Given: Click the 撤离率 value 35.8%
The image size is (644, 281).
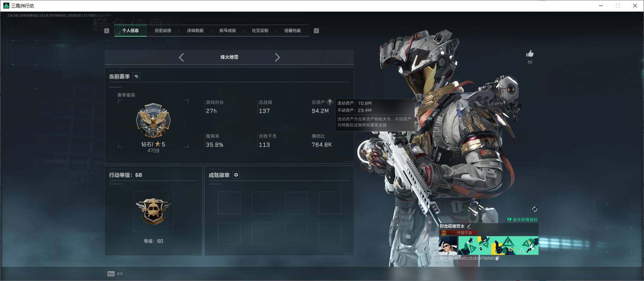Looking at the screenshot, I should (x=215, y=145).
